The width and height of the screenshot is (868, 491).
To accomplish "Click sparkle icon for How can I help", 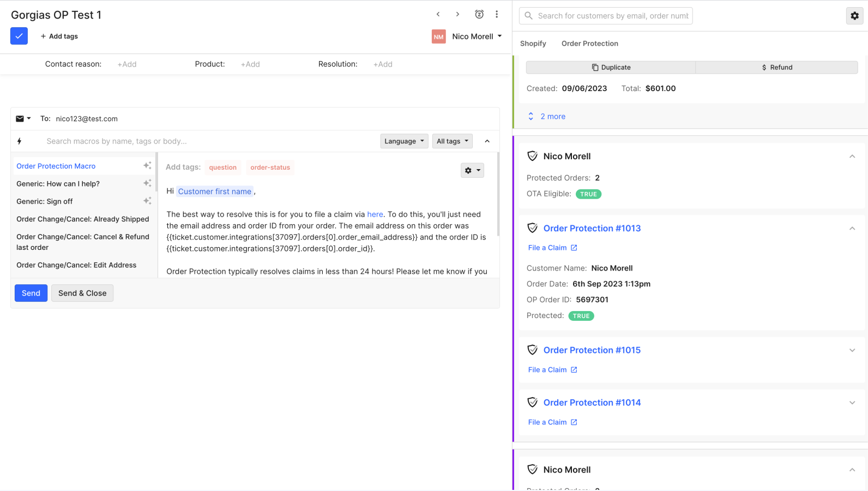I will (x=147, y=183).
